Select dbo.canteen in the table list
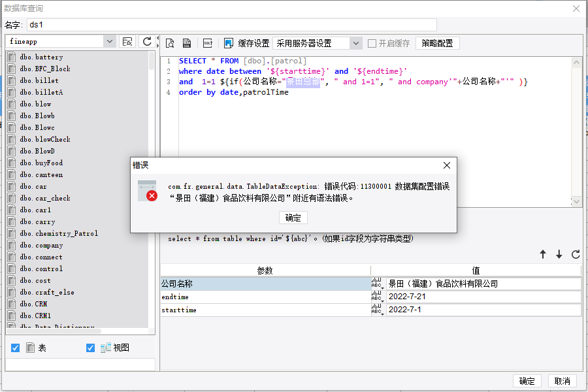588x392 pixels. 41,175
